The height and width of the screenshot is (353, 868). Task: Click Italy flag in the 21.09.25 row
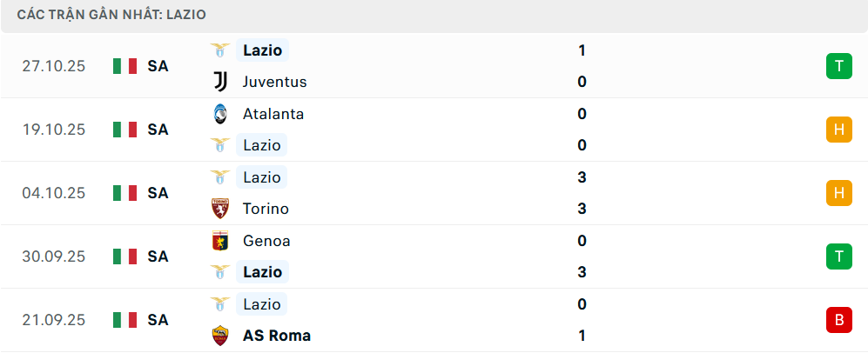125,320
